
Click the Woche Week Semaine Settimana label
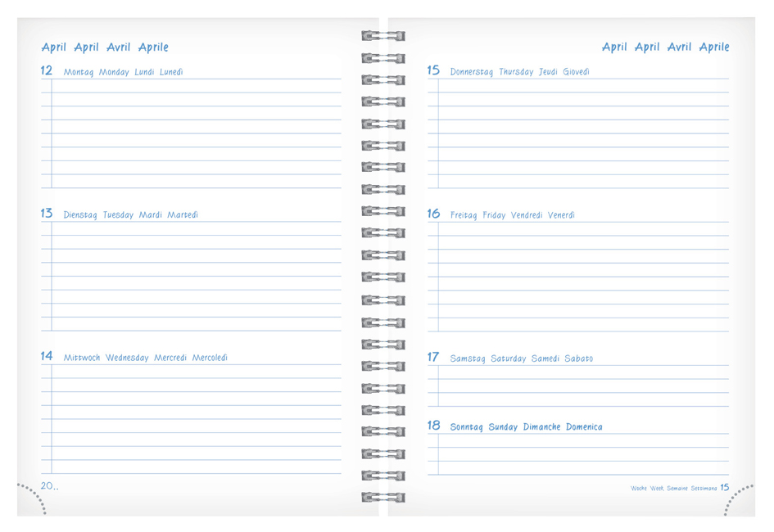click(673, 488)
